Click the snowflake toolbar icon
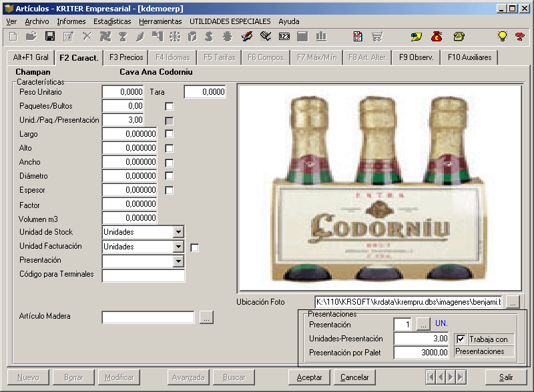This screenshot has width=534, height=392. [175, 37]
